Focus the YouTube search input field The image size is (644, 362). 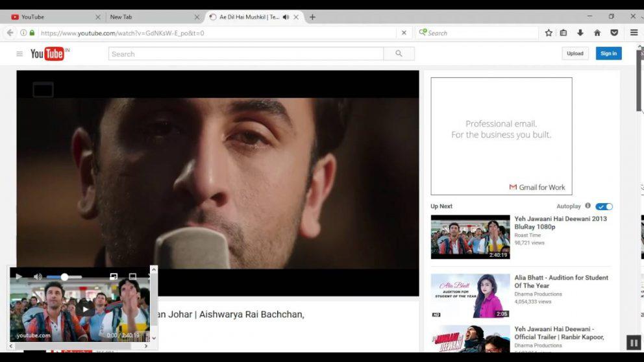(245, 54)
